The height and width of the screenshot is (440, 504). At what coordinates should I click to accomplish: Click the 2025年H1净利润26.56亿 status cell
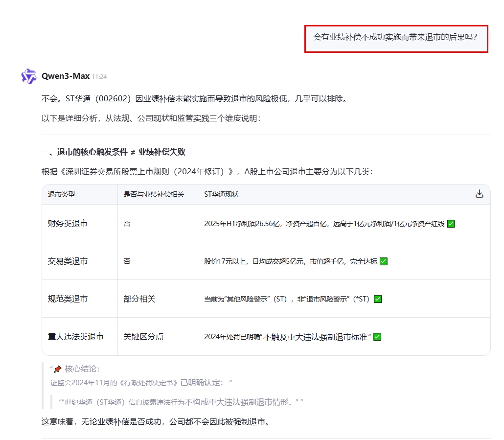(x=344, y=223)
